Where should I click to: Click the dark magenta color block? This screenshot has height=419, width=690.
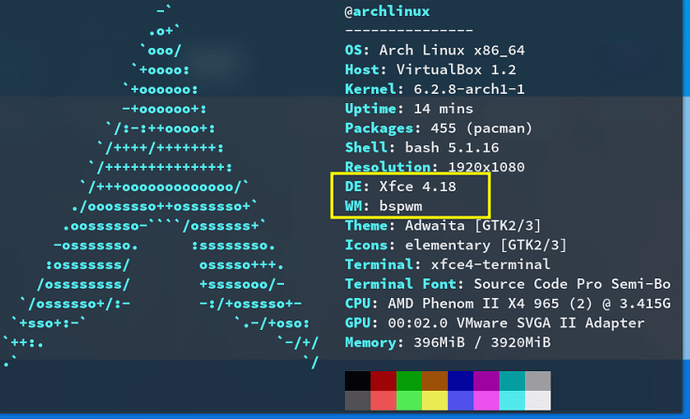(486, 381)
